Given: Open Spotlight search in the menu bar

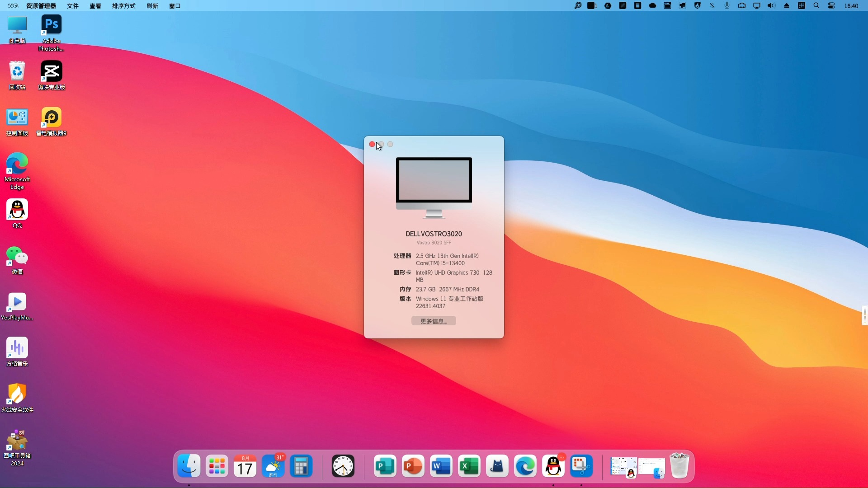Looking at the screenshot, I should click(x=816, y=6).
